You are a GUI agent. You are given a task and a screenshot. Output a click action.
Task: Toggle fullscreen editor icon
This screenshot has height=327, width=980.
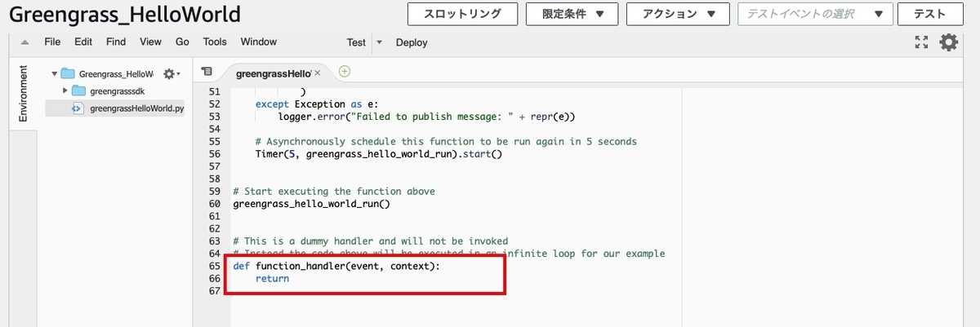[921, 42]
